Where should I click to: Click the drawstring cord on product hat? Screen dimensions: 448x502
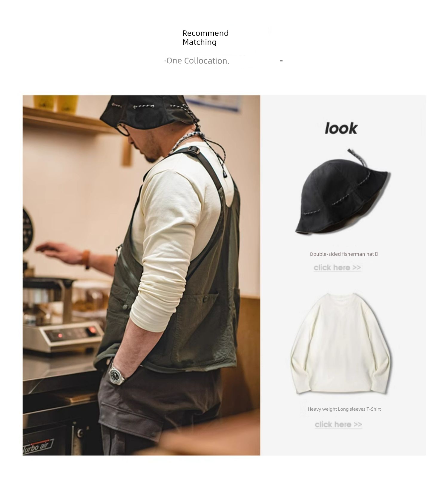pos(357,158)
